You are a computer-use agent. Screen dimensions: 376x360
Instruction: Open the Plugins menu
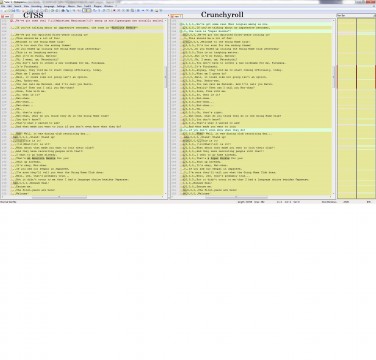(97, 6)
